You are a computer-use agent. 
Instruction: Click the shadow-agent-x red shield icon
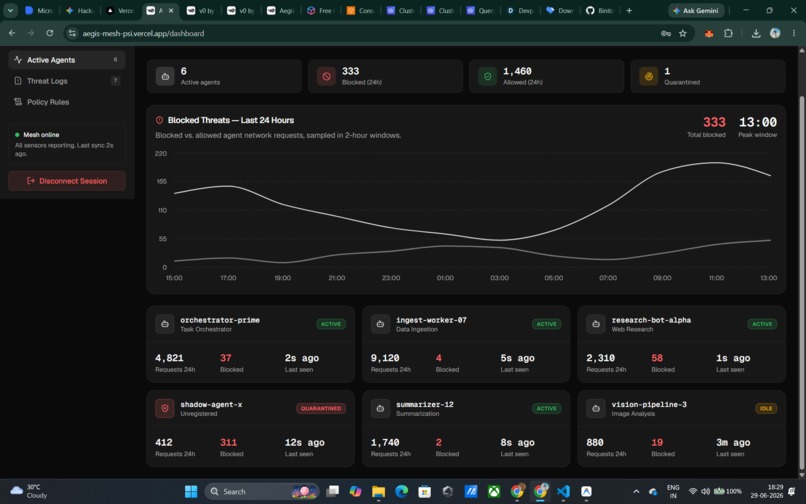click(x=165, y=408)
